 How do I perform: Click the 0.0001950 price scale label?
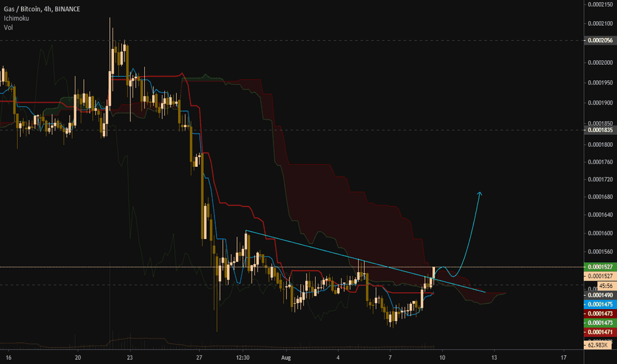click(x=600, y=83)
